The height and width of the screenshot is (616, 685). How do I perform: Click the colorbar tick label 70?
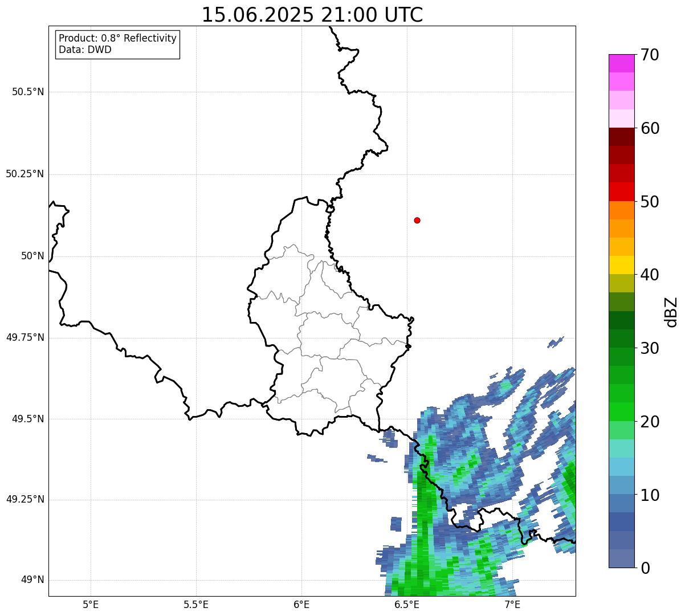(x=650, y=55)
